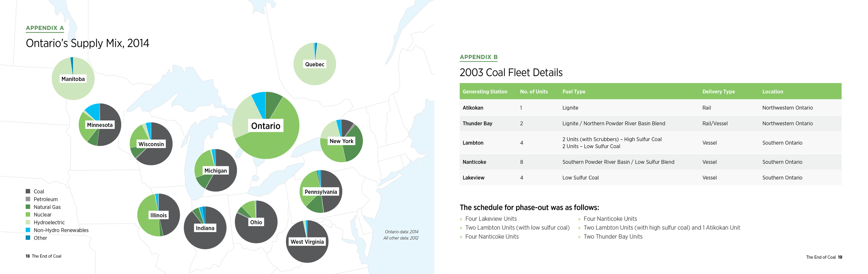This screenshot has height=274, width=868.
Task: Select the Minnesota pie chart label
Action: [x=100, y=125]
